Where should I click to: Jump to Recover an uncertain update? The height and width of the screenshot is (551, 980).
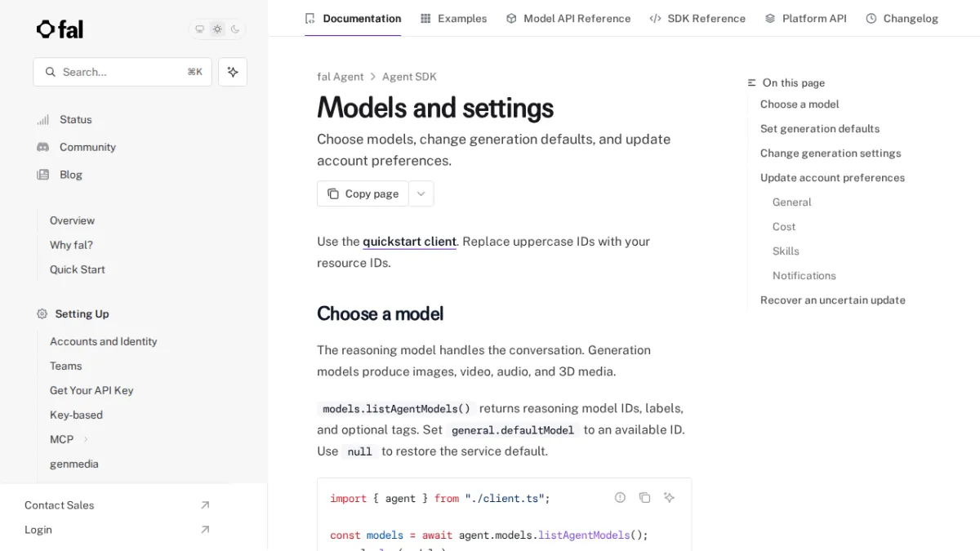[x=833, y=300]
